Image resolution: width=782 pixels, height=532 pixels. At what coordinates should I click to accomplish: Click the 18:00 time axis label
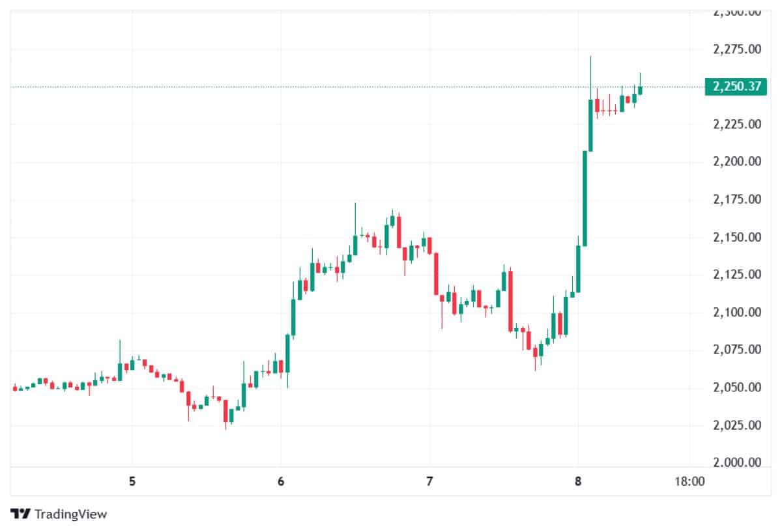[689, 483]
